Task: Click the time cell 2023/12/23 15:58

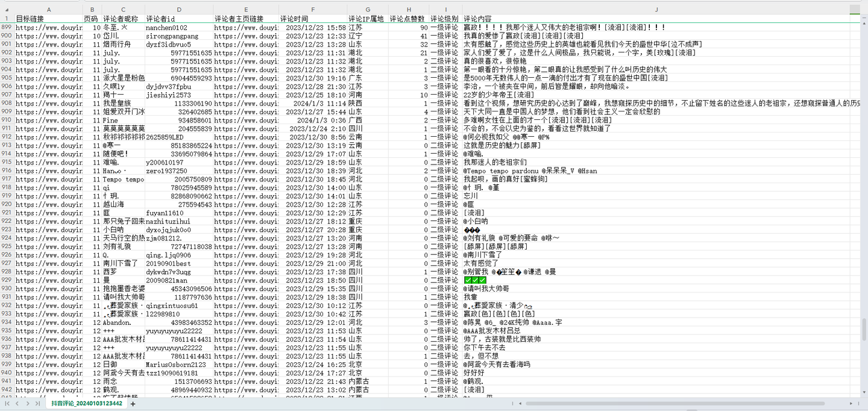Action: (313, 27)
